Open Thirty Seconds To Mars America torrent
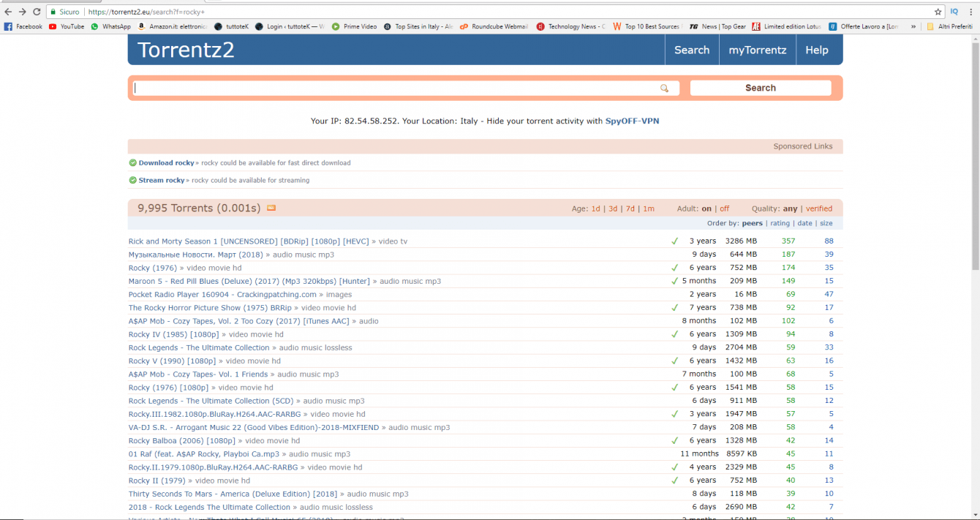Screen dimensions: 980x520 pyautogui.click(x=233, y=494)
